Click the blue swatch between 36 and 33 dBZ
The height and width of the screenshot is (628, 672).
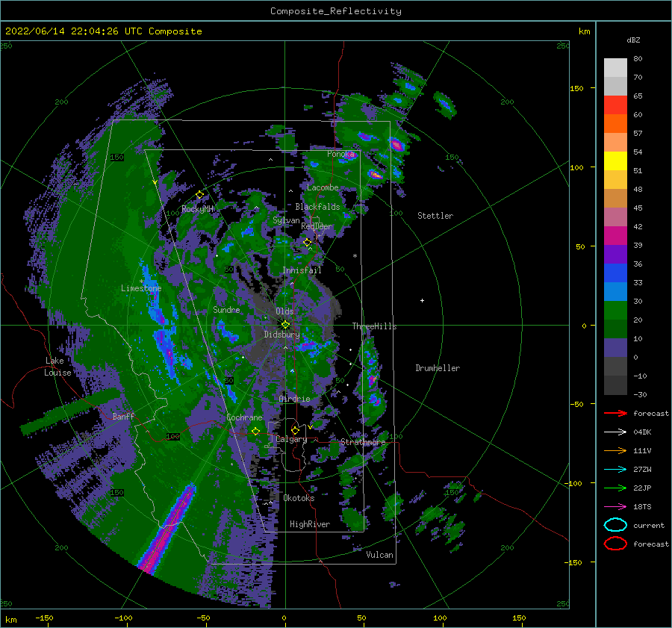click(x=615, y=273)
